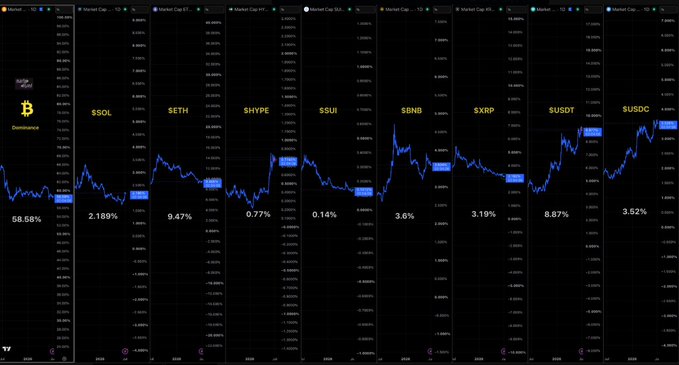
Task: Click the purple event marker on SOL chart
Action: tap(125, 351)
